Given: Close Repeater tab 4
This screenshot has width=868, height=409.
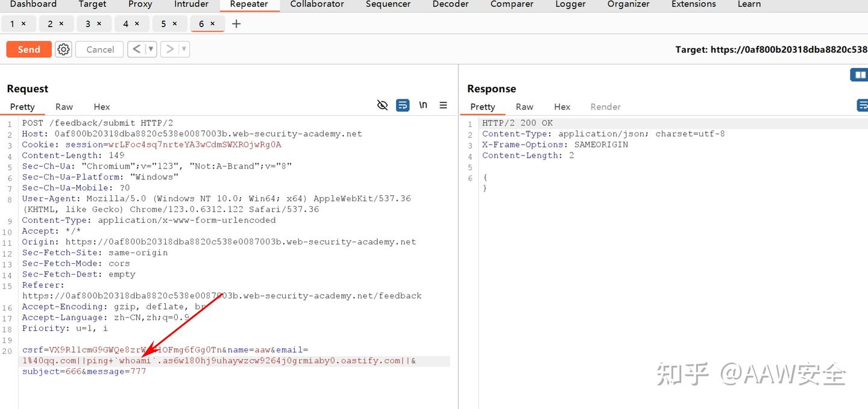Looking at the screenshot, I should pyautogui.click(x=137, y=24).
